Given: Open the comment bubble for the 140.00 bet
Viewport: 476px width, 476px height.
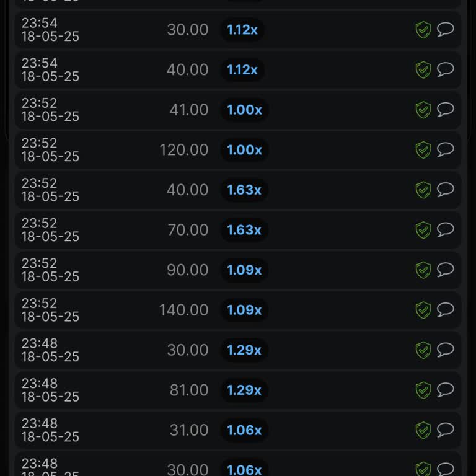Looking at the screenshot, I should click(x=446, y=309).
